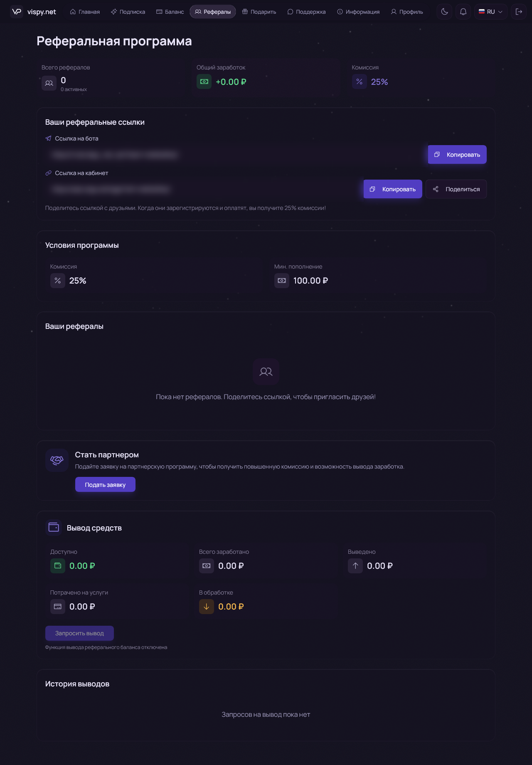The height and width of the screenshot is (765, 532).
Task: Click Запросить вывод button
Action: (79, 633)
